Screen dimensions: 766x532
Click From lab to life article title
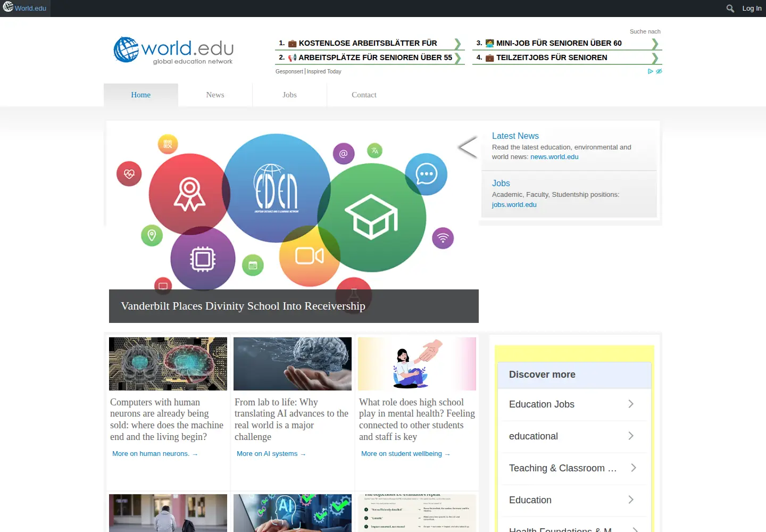click(292, 419)
